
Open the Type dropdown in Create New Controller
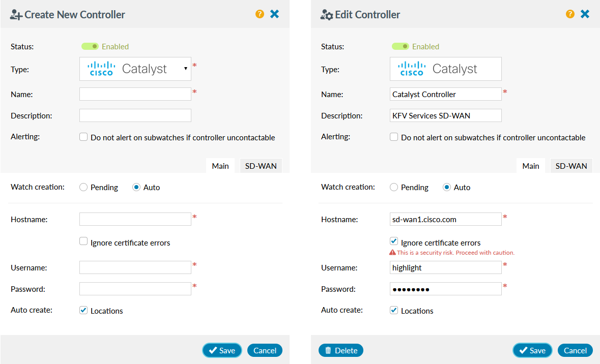[x=186, y=69]
